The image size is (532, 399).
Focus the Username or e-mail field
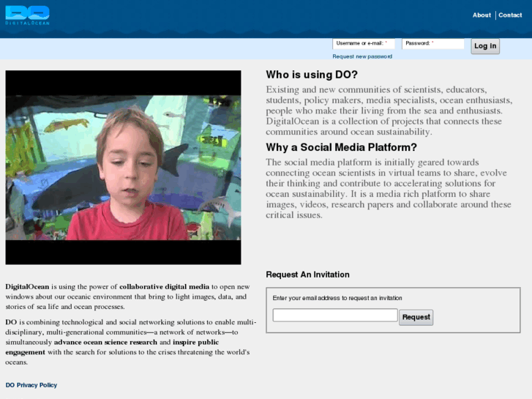tap(364, 43)
